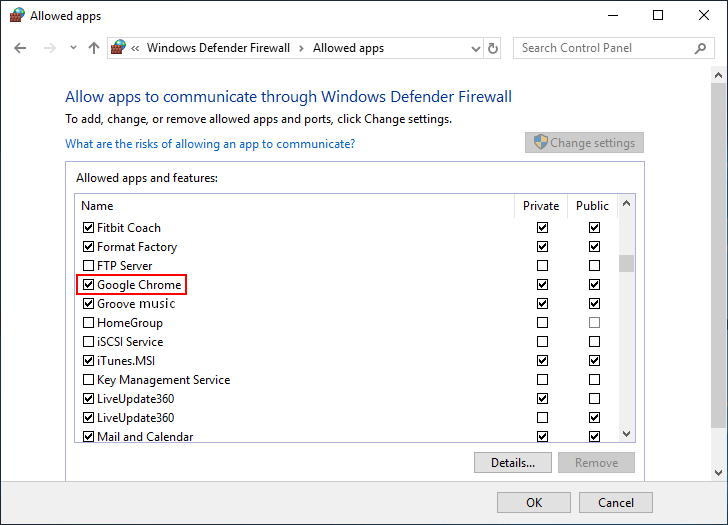This screenshot has height=525, width=728.
Task: Focus the Search Control Panel field
Action: coord(613,48)
